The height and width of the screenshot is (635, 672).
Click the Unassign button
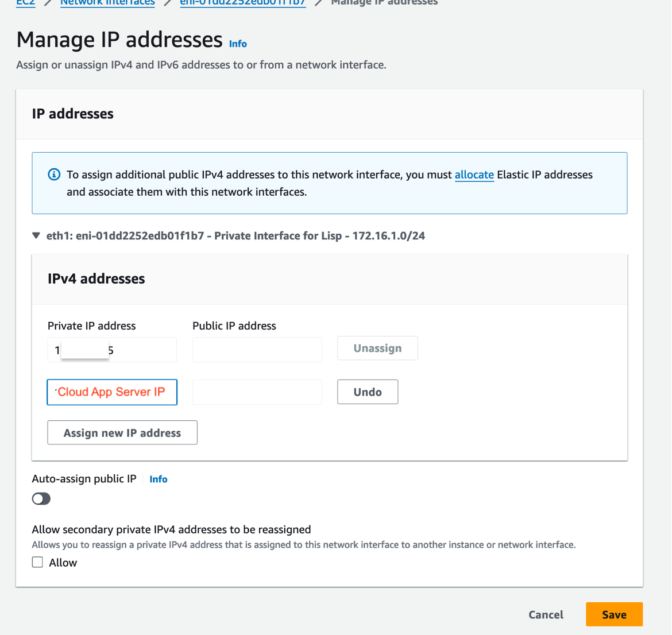coord(377,348)
